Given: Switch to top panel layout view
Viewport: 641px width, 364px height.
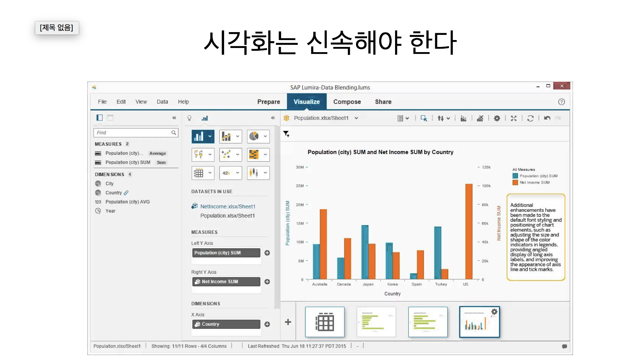Looking at the screenshot, I should coord(110,117).
